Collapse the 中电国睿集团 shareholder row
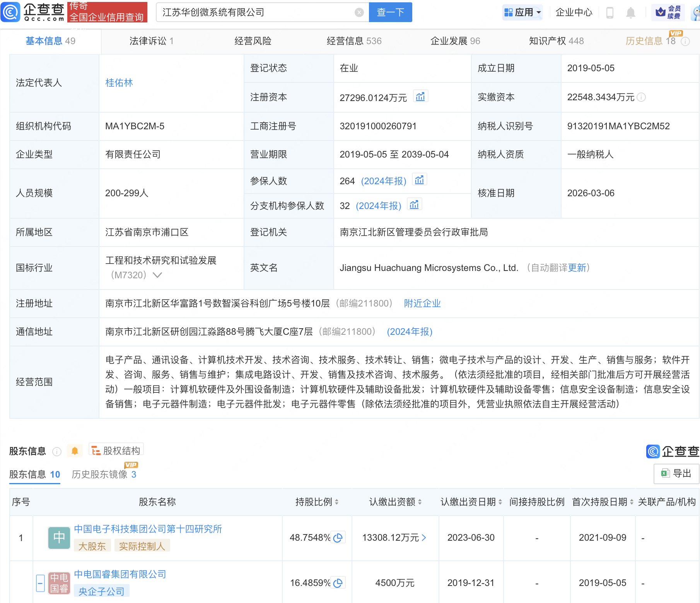Image resolution: width=700 pixels, height=603 pixels. [x=40, y=582]
